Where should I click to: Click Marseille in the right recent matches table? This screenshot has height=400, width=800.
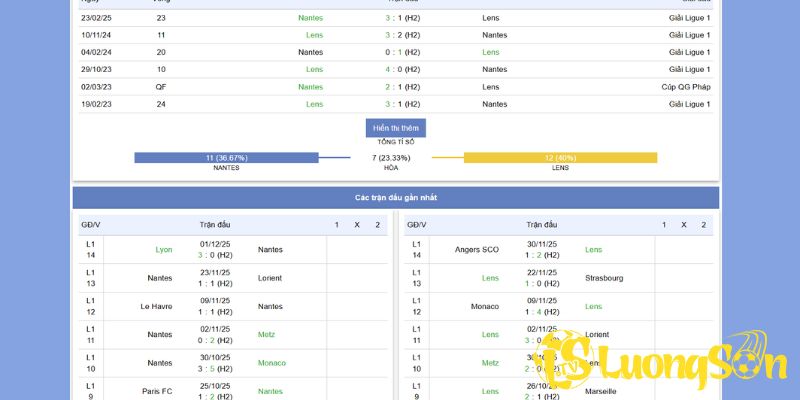point(603,391)
